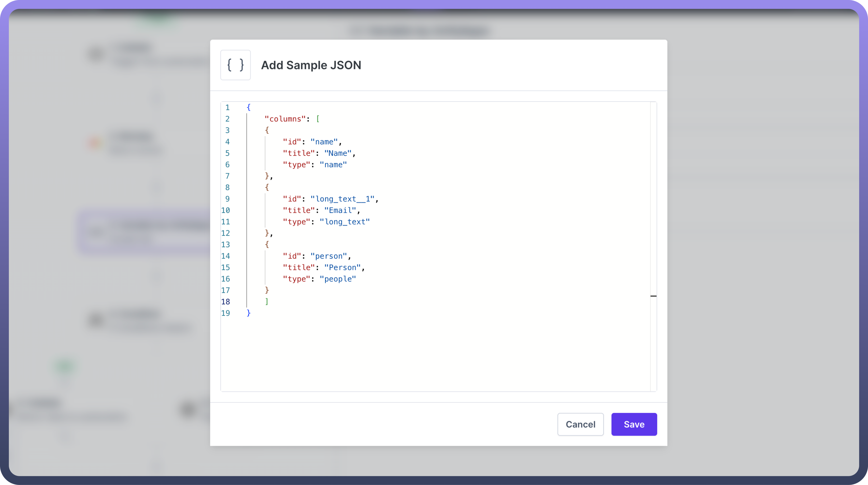Place cursor on the "columns" key
The image size is (868, 485).
285,119
